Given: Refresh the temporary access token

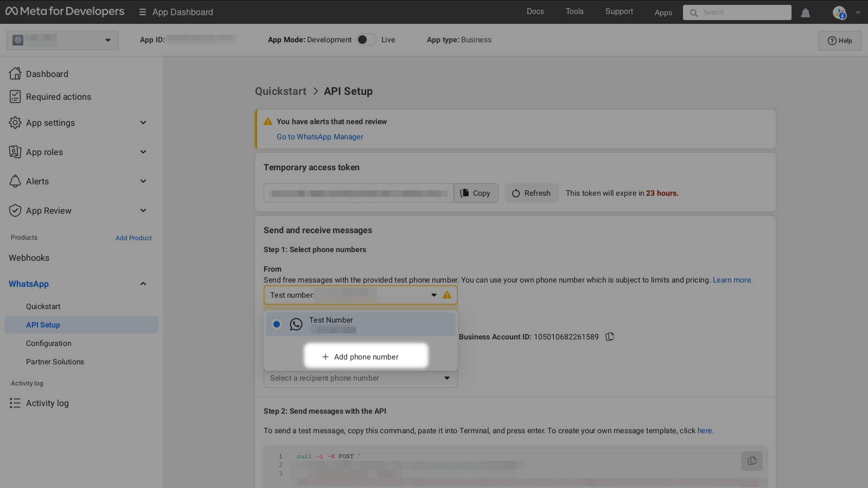Looking at the screenshot, I should (x=532, y=193).
